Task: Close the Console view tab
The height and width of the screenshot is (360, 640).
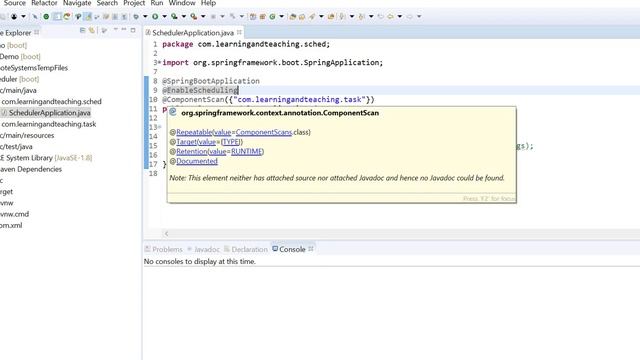Action: point(311,249)
